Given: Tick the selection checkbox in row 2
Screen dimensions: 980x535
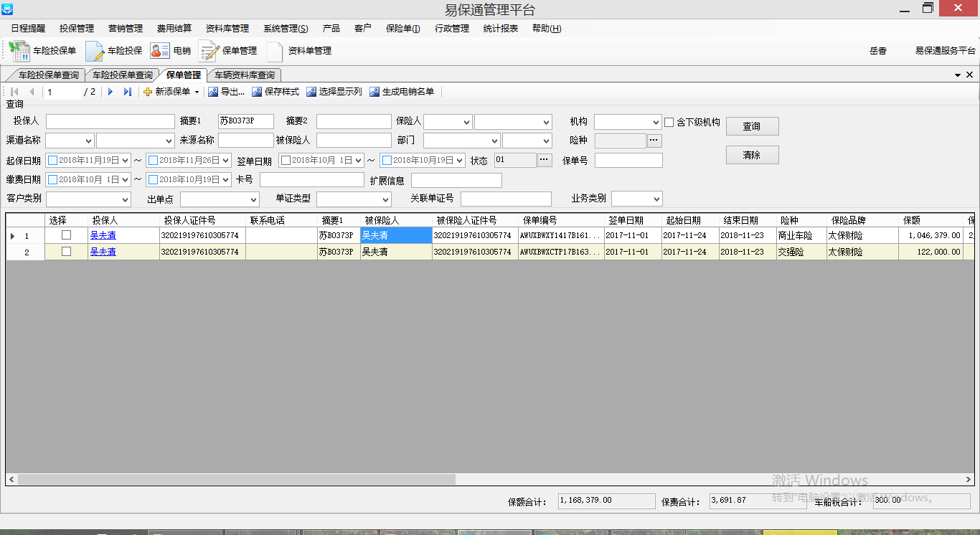Looking at the screenshot, I should tap(66, 252).
